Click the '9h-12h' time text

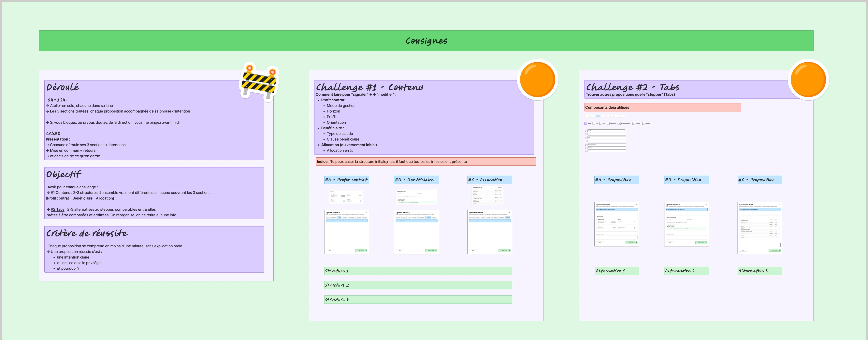pos(57,100)
